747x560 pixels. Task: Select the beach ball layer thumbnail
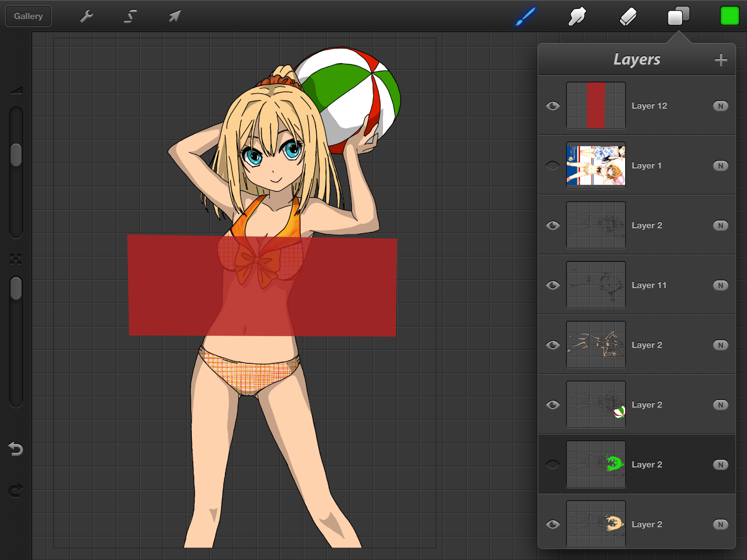(596, 404)
